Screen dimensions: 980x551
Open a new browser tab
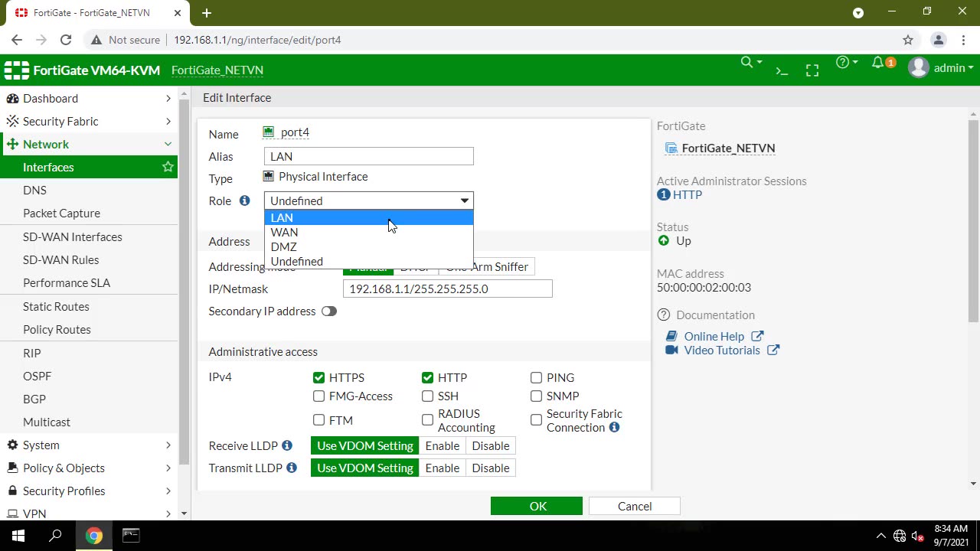[207, 13]
